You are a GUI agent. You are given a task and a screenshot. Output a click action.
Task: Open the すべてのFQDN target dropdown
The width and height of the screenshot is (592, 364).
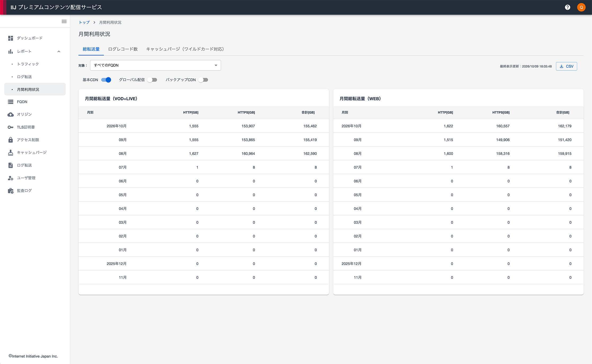155,65
